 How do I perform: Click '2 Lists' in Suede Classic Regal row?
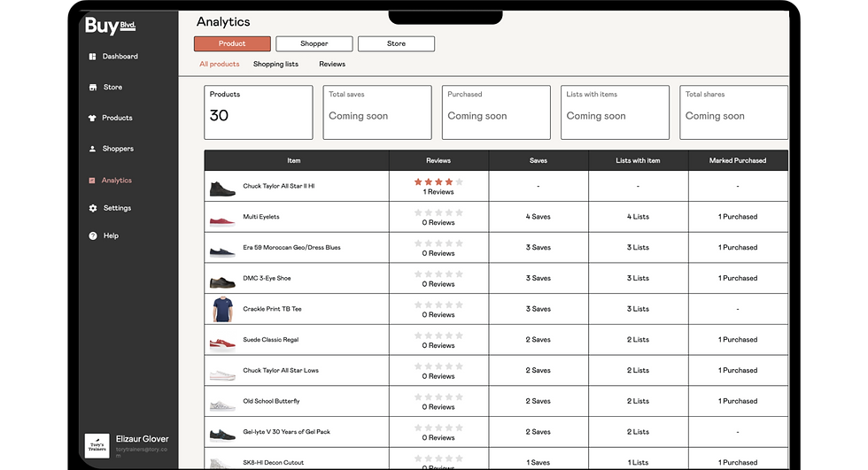(638, 340)
